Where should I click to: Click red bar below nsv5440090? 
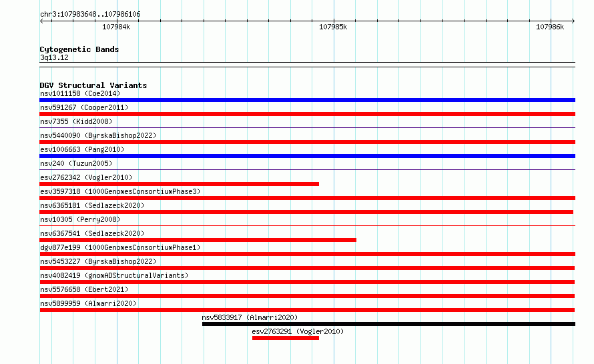coord(307,142)
